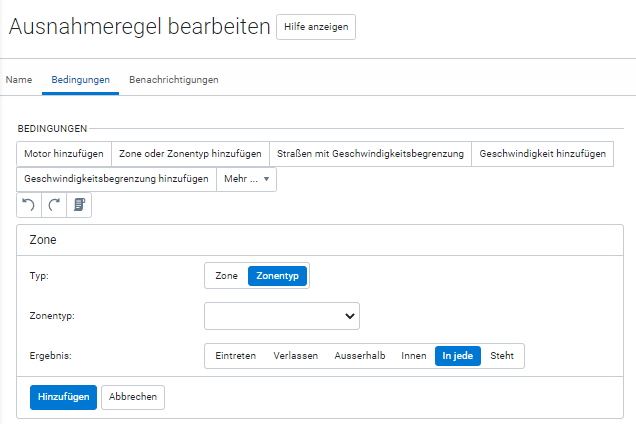
Task: Open the Zonentyp dropdown list
Action: pyautogui.click(x=281, y=316)
